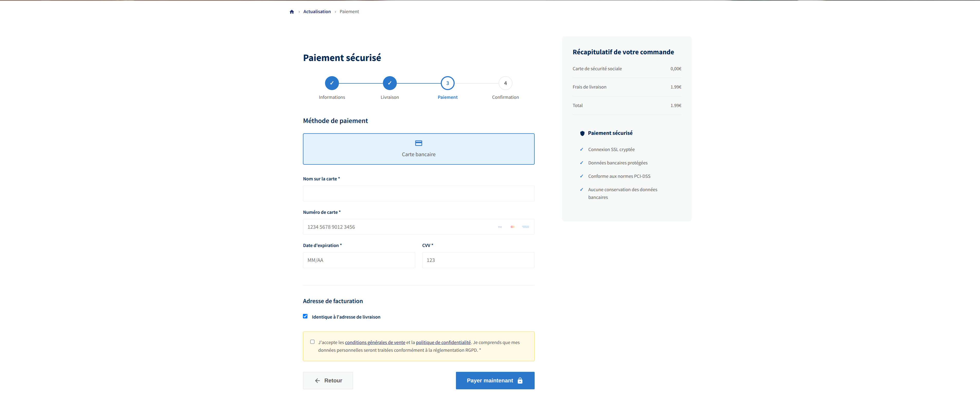Open politique de confidentialité link
Screen dimensions: 980x396
coord(443,342)
